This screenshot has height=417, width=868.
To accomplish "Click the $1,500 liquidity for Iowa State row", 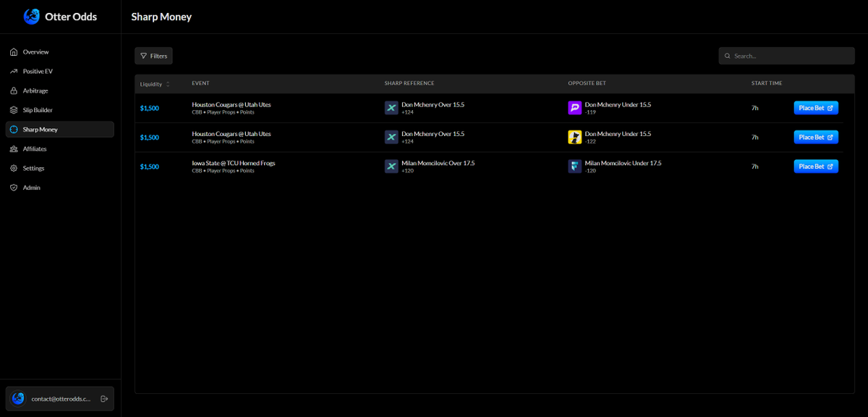I will pos(149,167).
